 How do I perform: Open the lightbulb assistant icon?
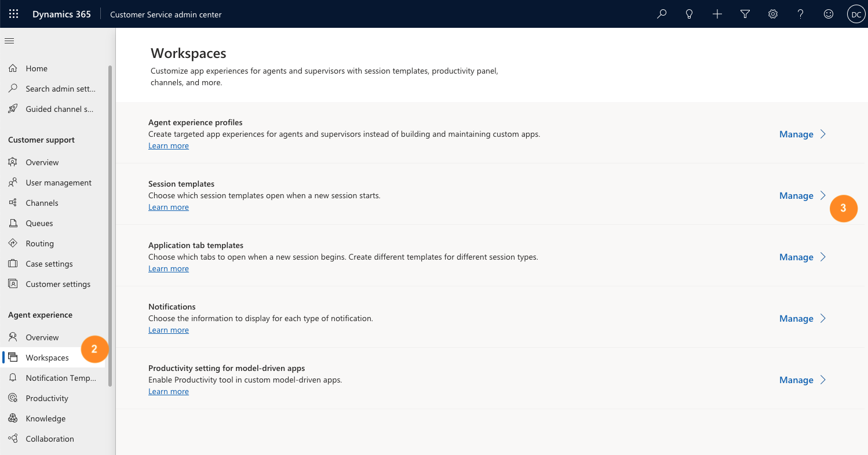pyautogui.click(x=690, y=14)
